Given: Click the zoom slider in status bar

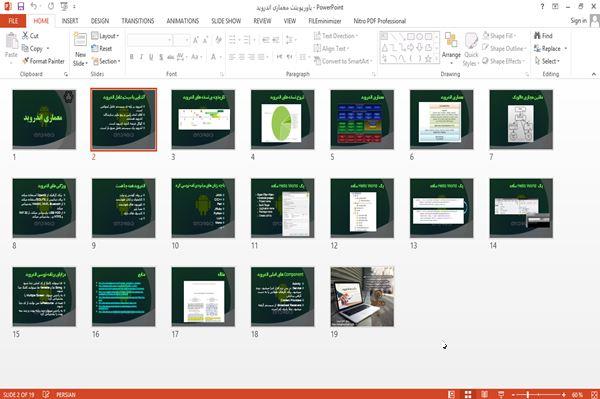Looking at the screenshot, I should point(538,394).
